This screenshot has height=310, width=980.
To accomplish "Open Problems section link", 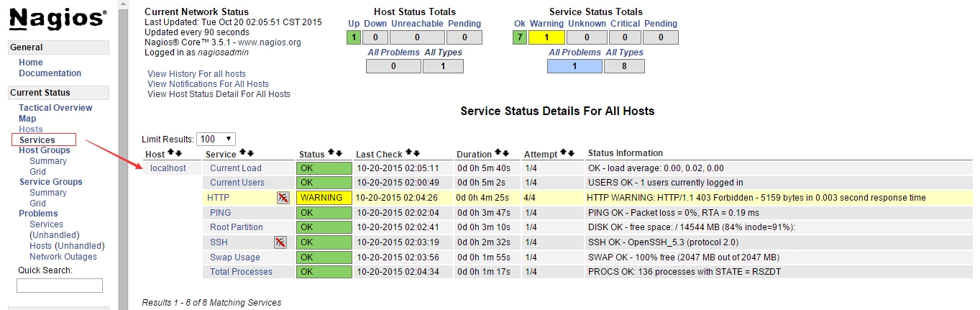I will pyautogui.click(x=38, y=214).
